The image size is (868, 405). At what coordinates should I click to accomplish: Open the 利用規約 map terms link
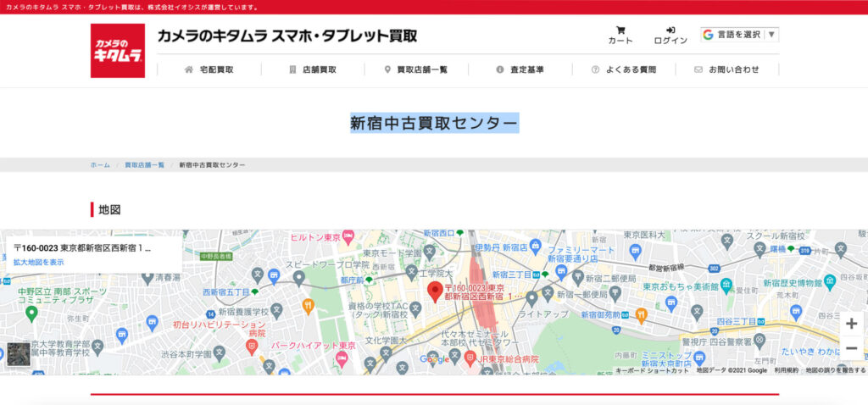(x=786, y=371)
